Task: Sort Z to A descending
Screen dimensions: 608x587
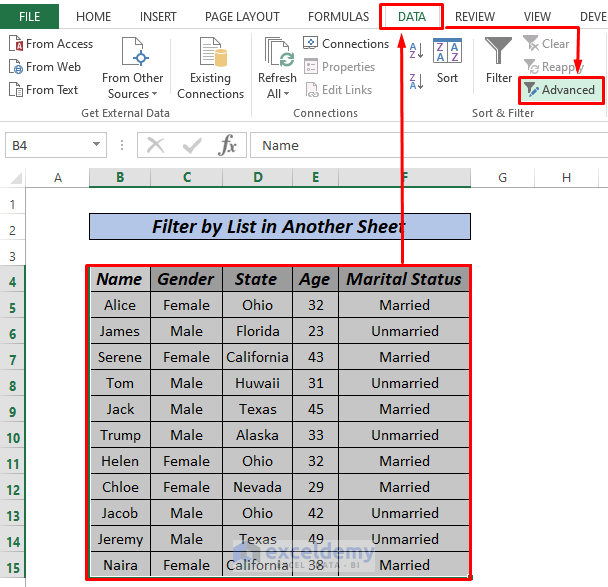Action: point(416,81)
